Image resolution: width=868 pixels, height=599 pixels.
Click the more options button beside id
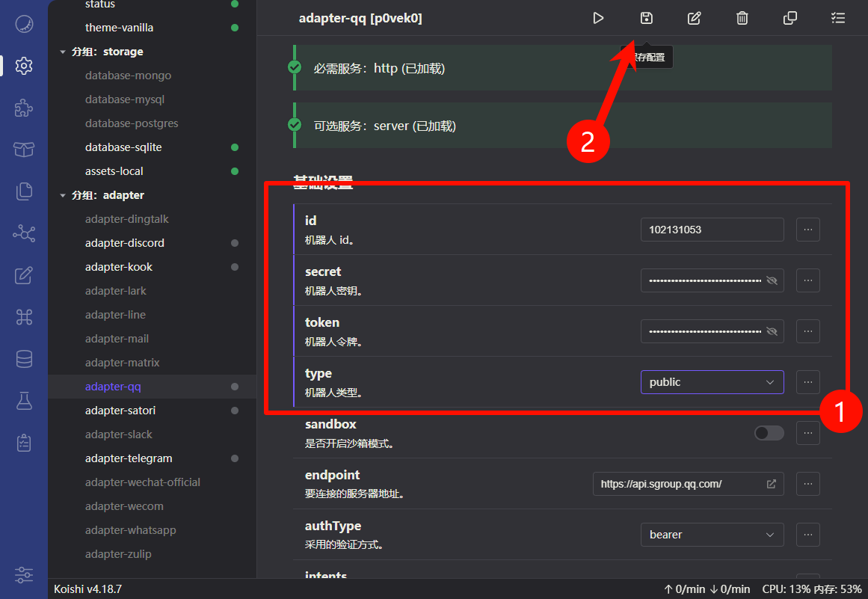pos(808,230)
